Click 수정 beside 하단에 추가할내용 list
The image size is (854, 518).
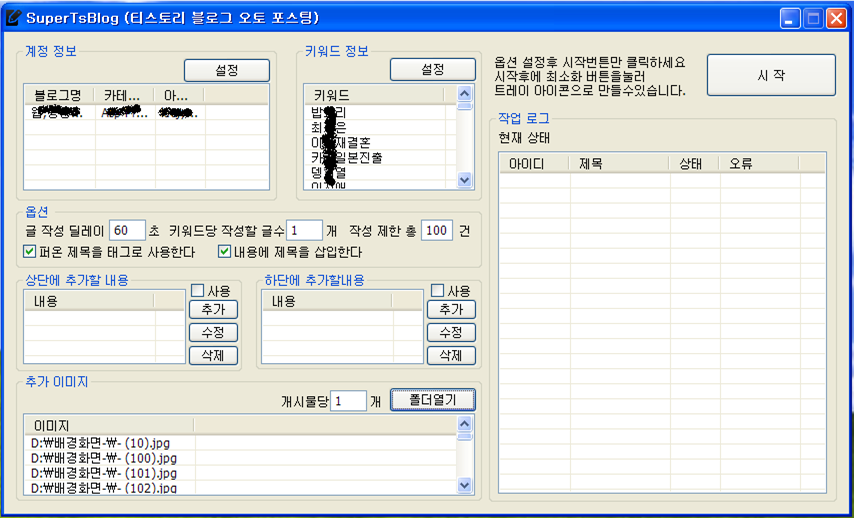tap(451, 332)
